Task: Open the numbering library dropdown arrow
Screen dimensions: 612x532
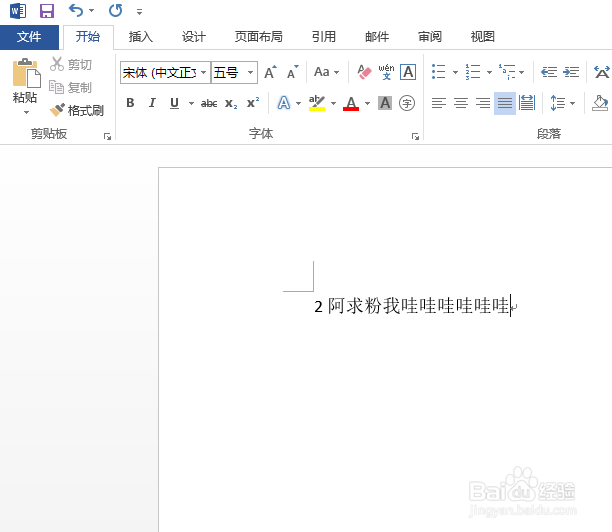Action: click(x=489, y=72)
